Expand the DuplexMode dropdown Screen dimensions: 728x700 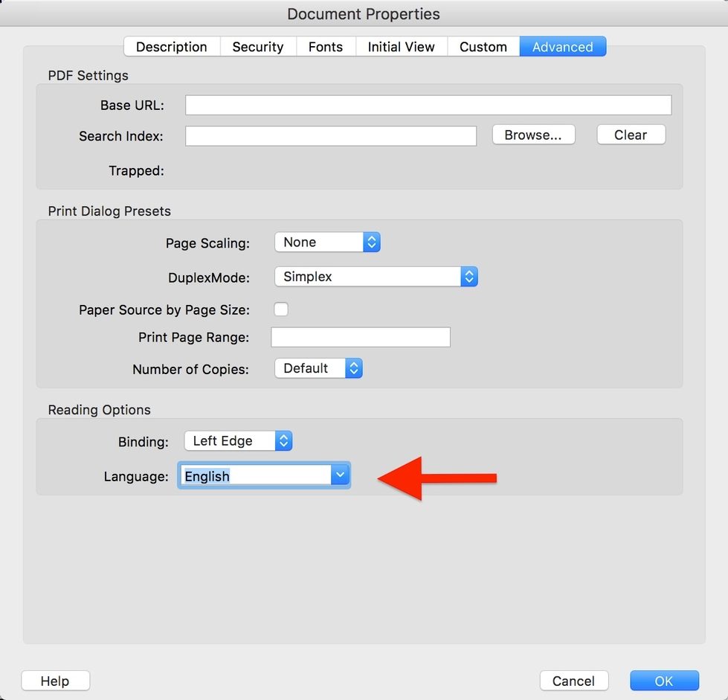[x=376, y=277]
